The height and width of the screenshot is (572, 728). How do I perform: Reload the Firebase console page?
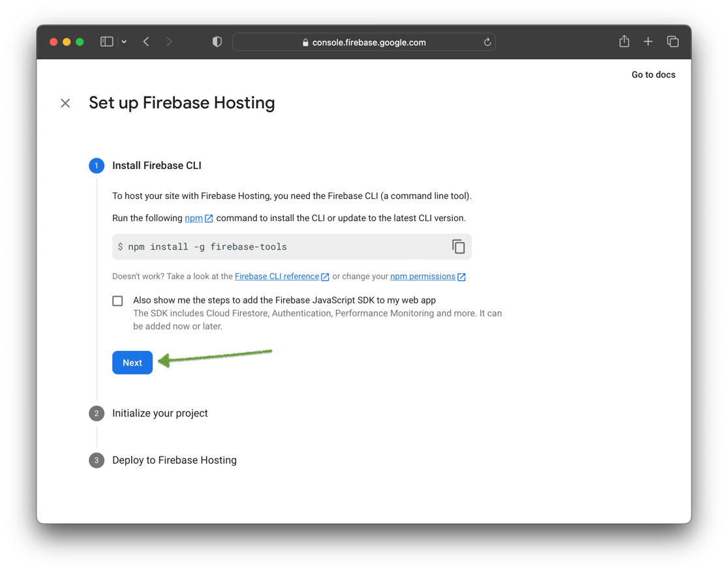pos(487,42)
